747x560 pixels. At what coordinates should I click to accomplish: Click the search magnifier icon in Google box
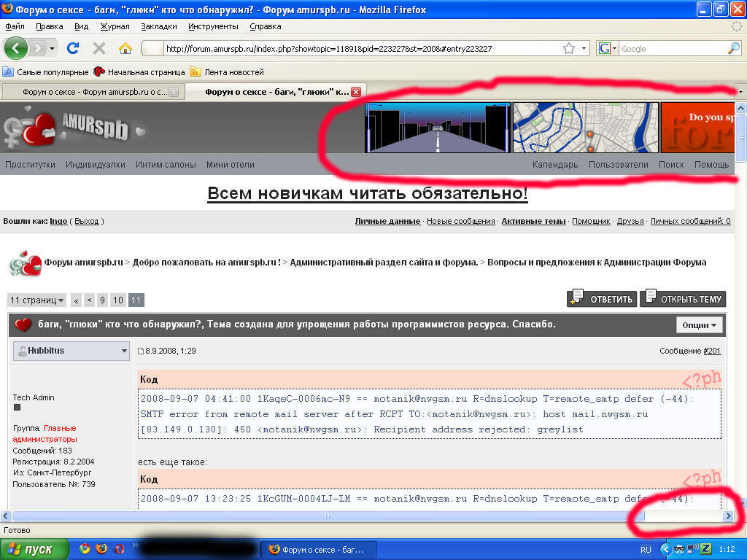pyautogui.click(x=734, y=49)
